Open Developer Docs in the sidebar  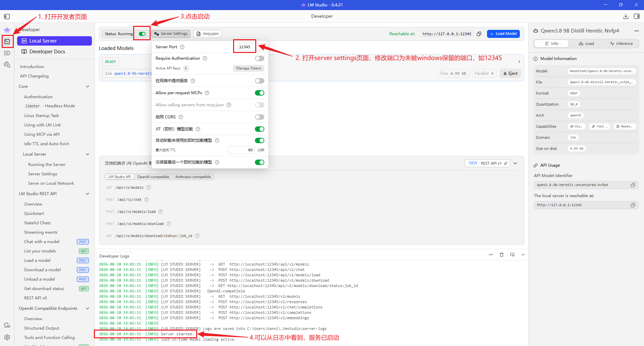point(54,52)
